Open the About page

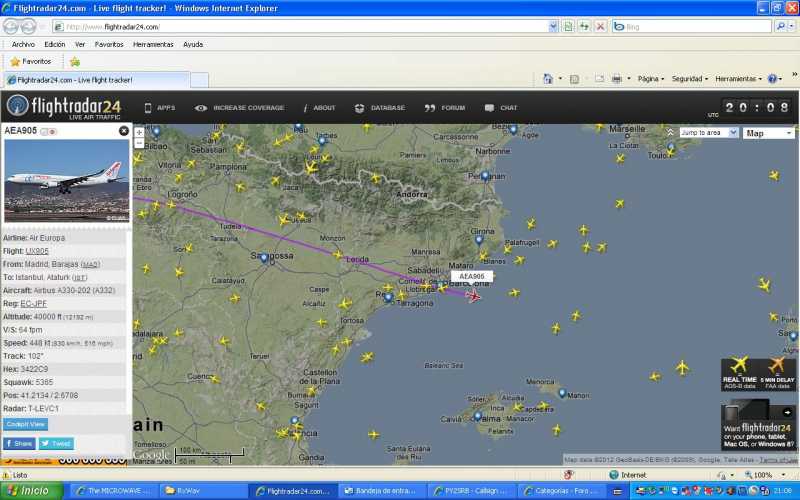[319, 108]
